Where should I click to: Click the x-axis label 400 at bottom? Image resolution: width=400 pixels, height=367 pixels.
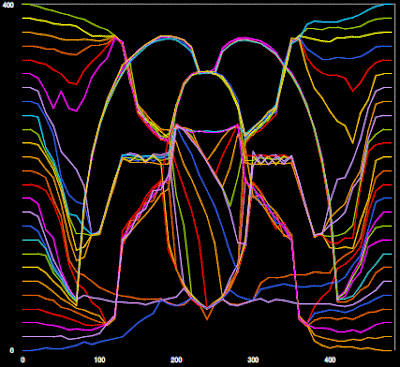pos(330,360)
